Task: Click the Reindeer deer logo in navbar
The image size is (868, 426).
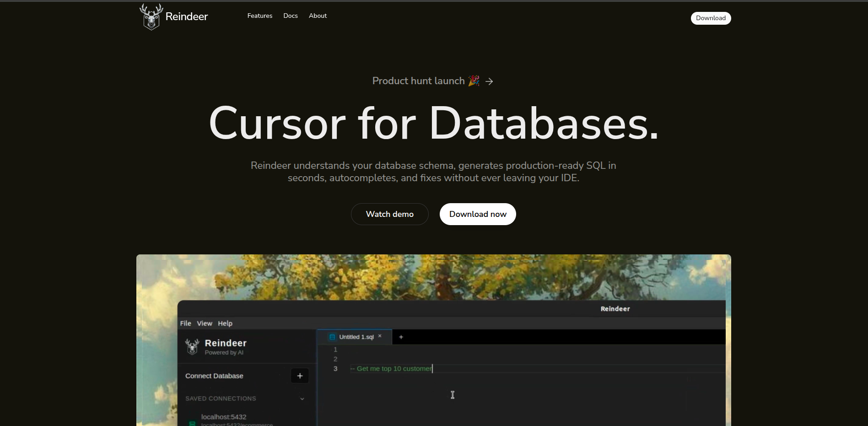Action: coord(151,17)
